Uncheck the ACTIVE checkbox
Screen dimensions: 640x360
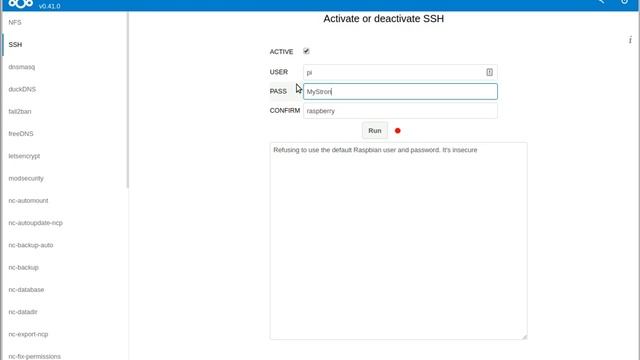[306, 51]
